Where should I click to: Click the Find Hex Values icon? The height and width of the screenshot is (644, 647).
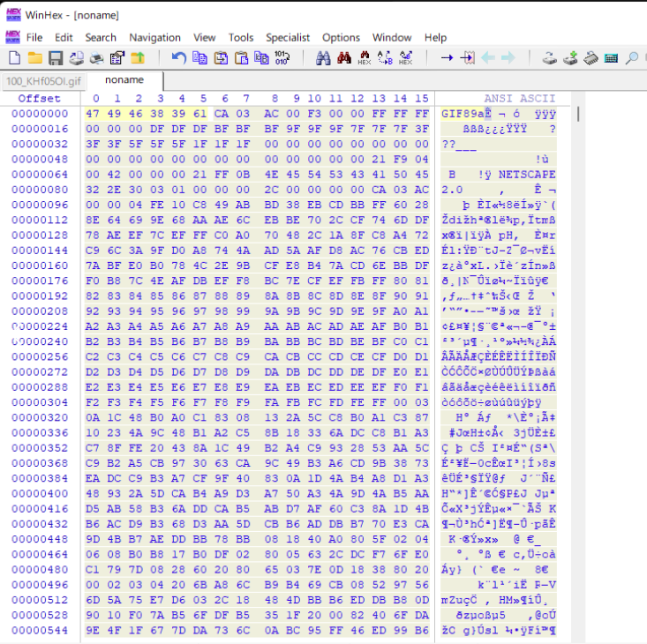click(364, 58)
